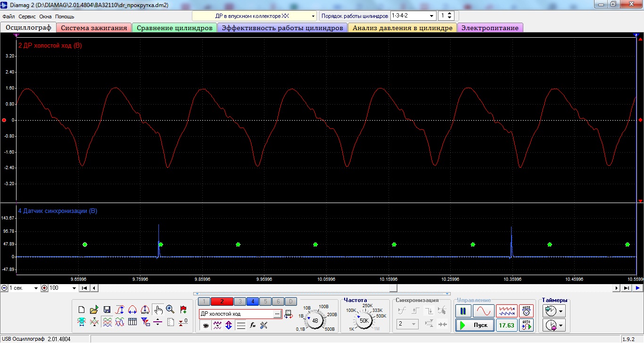Viewport: 644px width, 343px height.
Task: Click the checklist report icon
Action: (171, 322)
